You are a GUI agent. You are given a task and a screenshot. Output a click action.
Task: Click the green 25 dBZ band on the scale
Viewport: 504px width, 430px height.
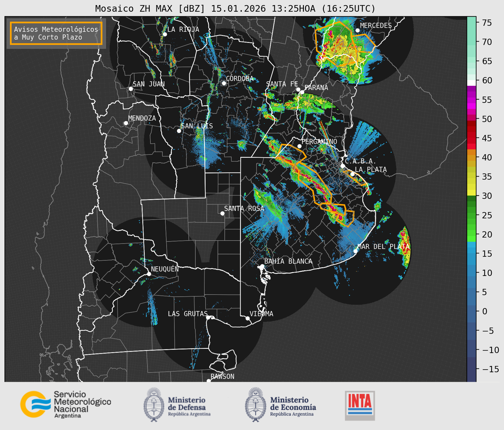click(471, 215)
